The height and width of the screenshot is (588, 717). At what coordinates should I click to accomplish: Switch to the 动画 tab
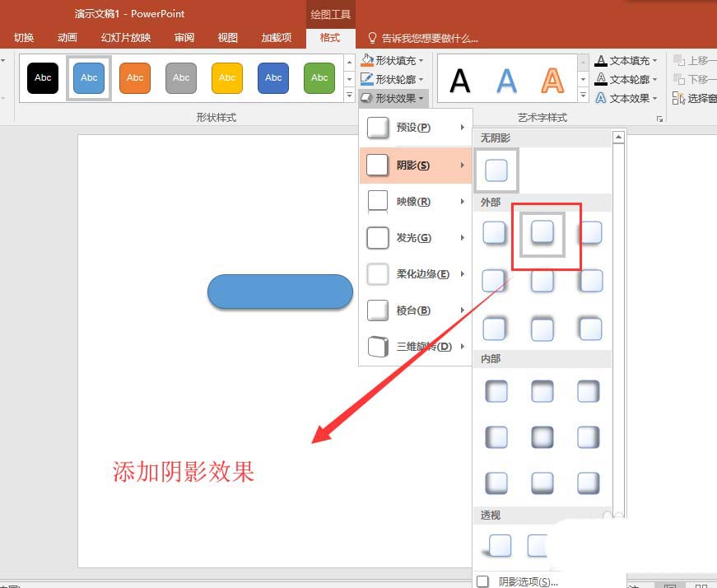68,38
